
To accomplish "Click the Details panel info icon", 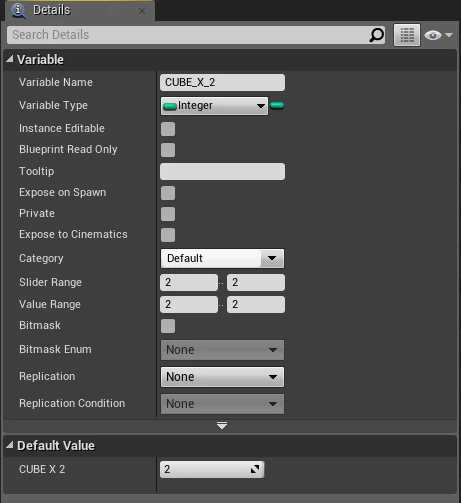I will [19, 10].
